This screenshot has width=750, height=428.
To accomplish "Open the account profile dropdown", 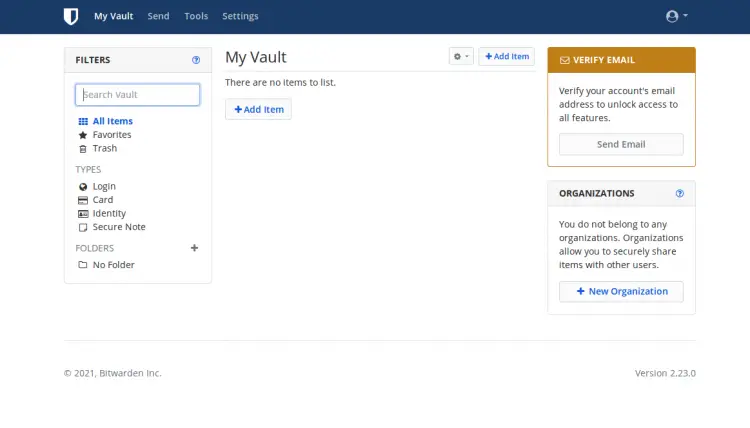I will pyautogui.click(x=676, y=16).
